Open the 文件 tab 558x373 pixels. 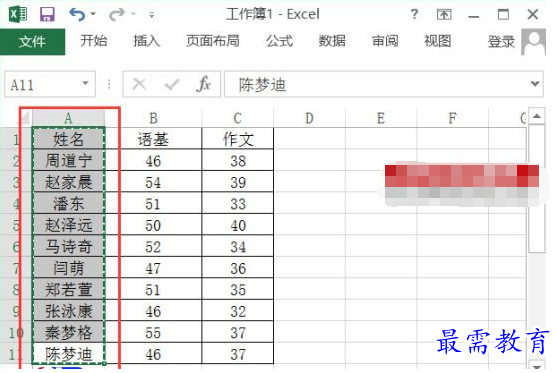click(x=32, y=42)
